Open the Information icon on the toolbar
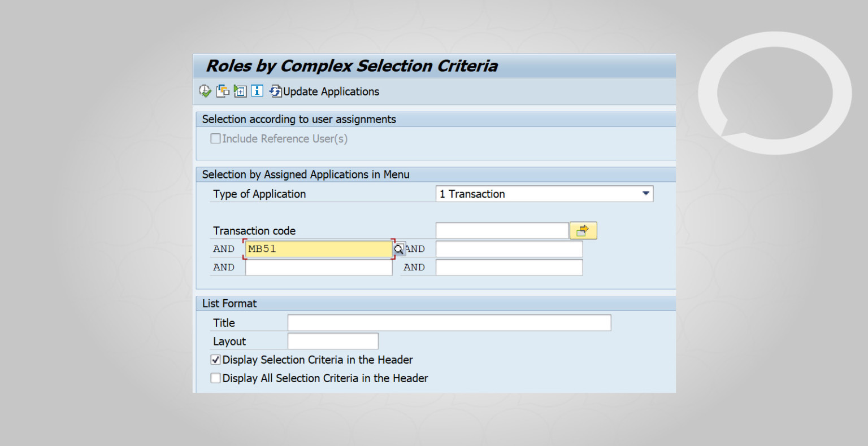Image resolution: width=868 pixels, height=446 pixels. [257, 91]
